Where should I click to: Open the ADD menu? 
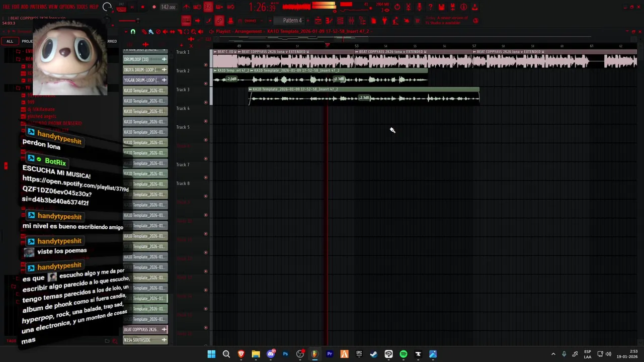coord(26,7)
